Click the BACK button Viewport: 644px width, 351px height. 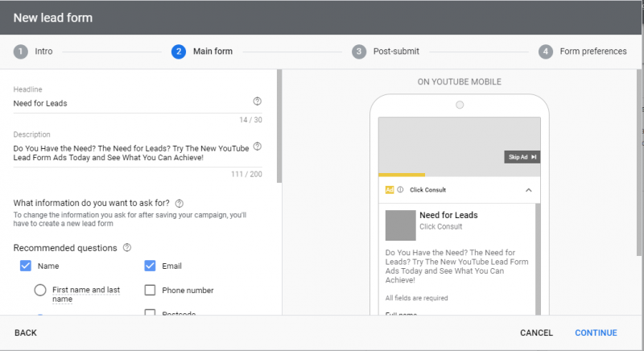point(26,333)
